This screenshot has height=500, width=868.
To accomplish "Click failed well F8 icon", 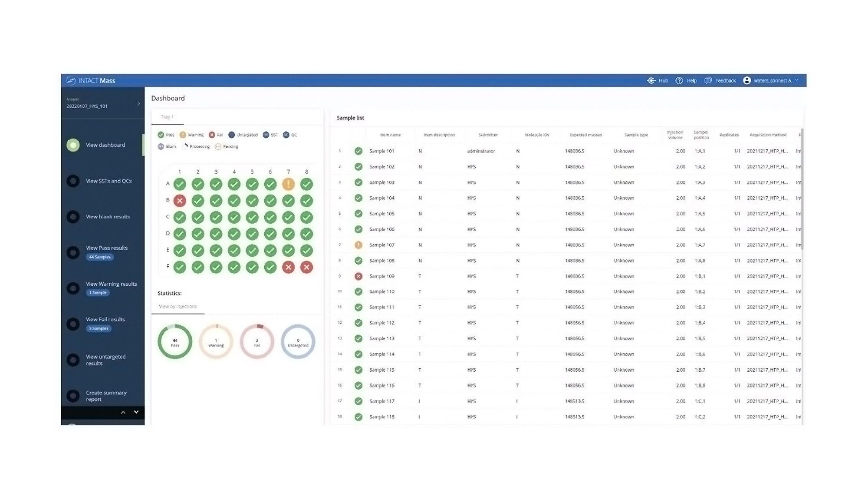I will point(306,267).
